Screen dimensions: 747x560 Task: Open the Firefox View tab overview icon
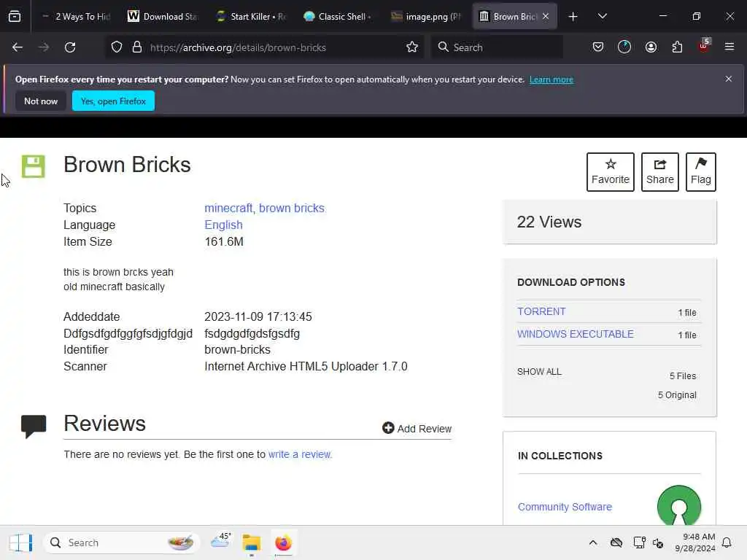coord(15,16)
